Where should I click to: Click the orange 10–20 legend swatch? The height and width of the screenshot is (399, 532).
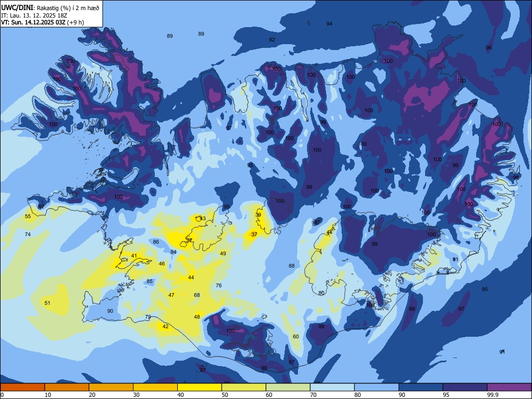pyautogui.click(x=67, y=387)
